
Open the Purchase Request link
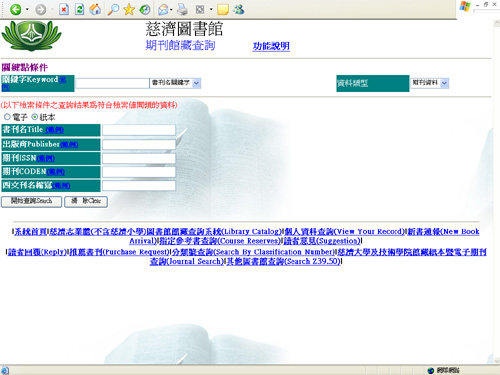119,252
